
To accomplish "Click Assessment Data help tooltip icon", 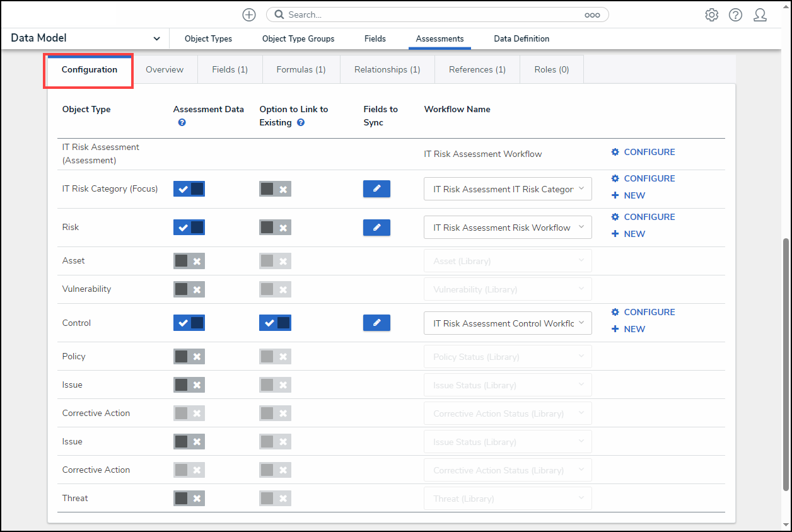I will click(x=182, y=123).
